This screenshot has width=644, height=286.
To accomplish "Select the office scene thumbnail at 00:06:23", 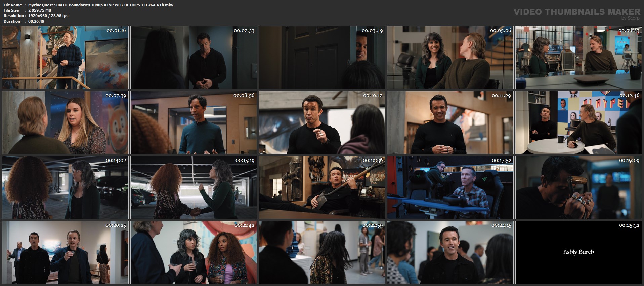I will (578, 58).
